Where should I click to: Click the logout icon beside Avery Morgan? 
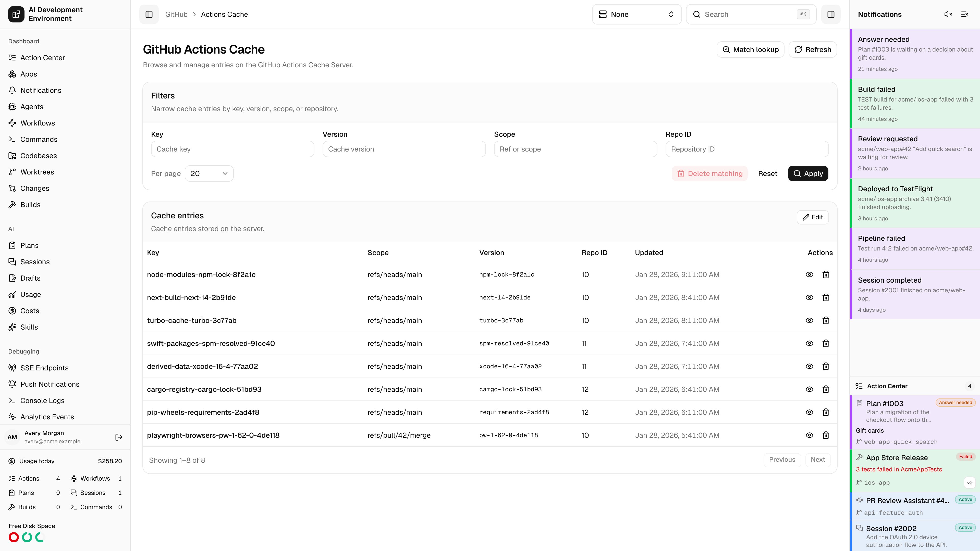coord(119,437)
